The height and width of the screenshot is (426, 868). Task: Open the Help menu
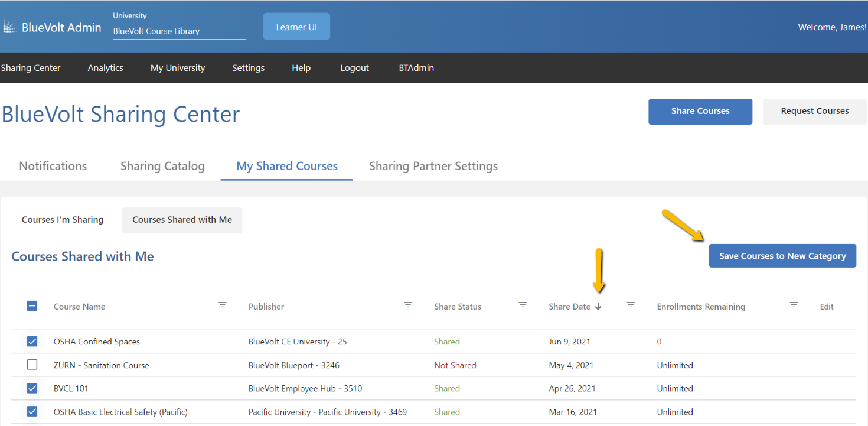301,68
